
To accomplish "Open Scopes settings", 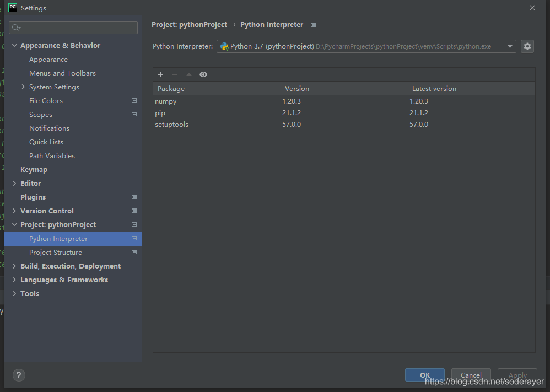I will 41,115.
